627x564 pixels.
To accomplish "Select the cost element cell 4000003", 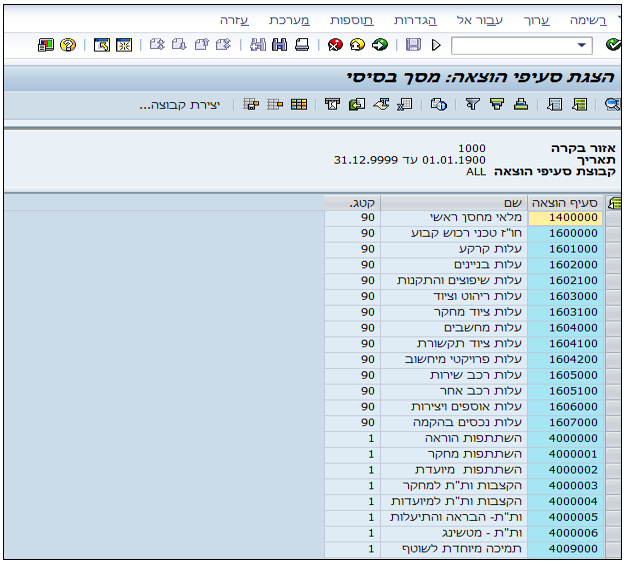I will coord(565,486).
